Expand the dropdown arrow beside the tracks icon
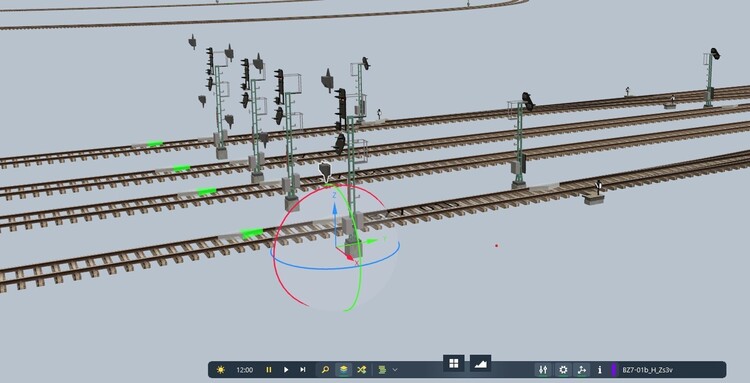 395,370
